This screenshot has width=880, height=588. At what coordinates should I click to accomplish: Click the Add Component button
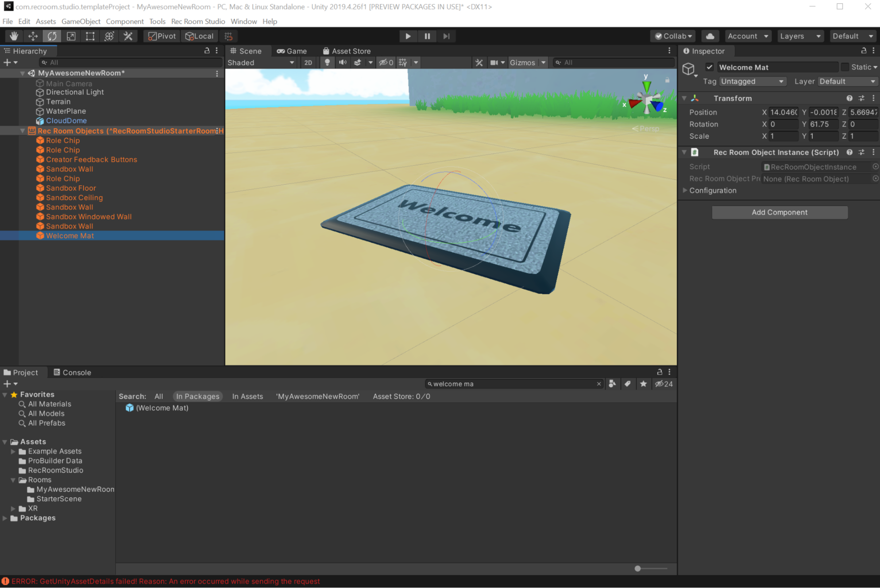(x=779, y=212)
